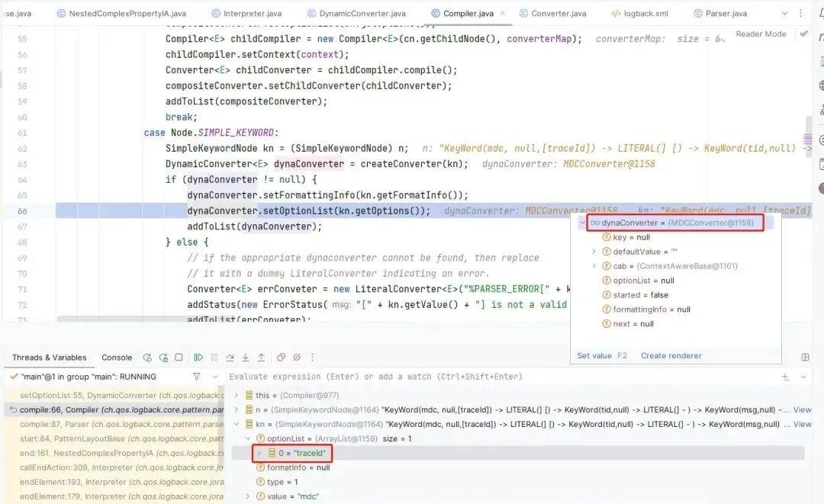Image resolution: width=824 pixels, height=504 pixels.
Task: Expand the value = "mdc" field
Action: (247, 496)
